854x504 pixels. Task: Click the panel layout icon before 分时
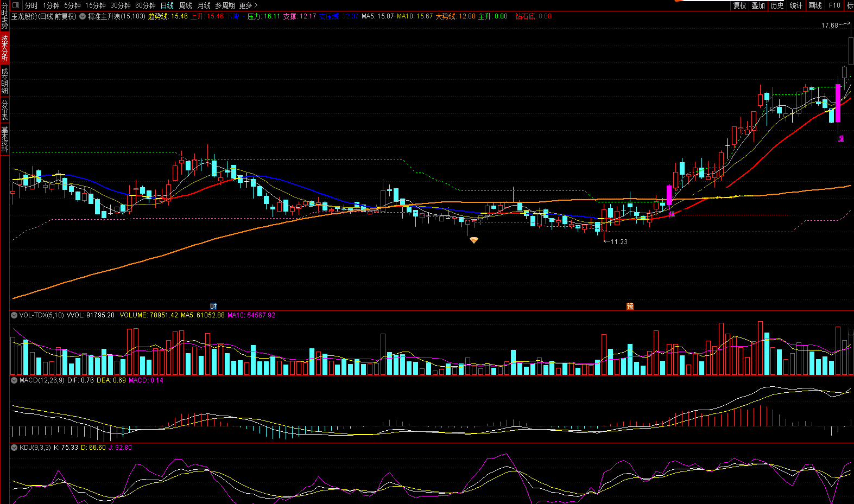click(15, 5)
